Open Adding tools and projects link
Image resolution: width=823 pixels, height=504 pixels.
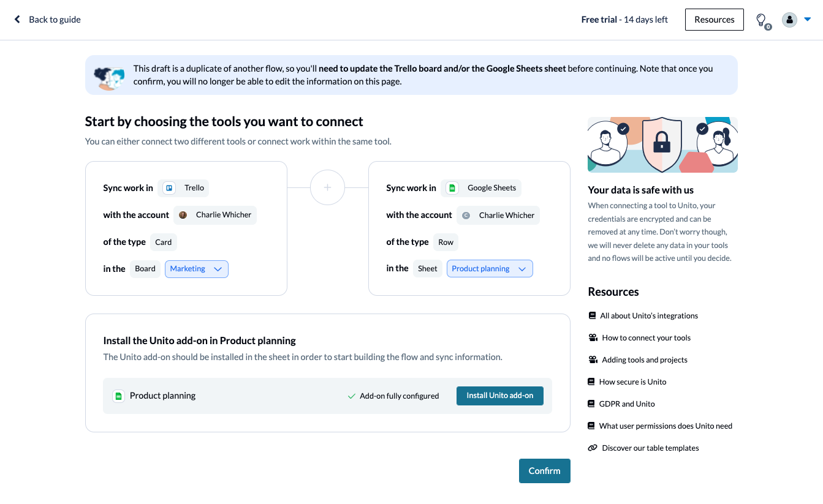click(x=645, y=360)
